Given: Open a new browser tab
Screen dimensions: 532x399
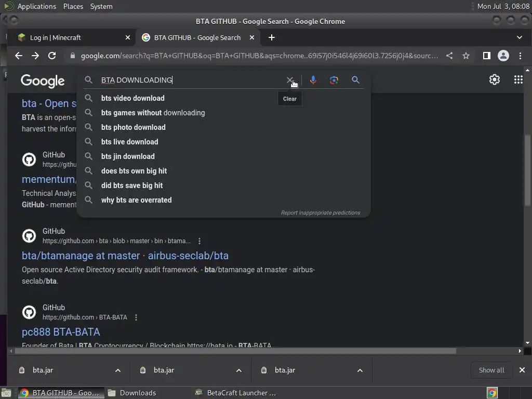Looking at the screenshot, I should 271,37.
